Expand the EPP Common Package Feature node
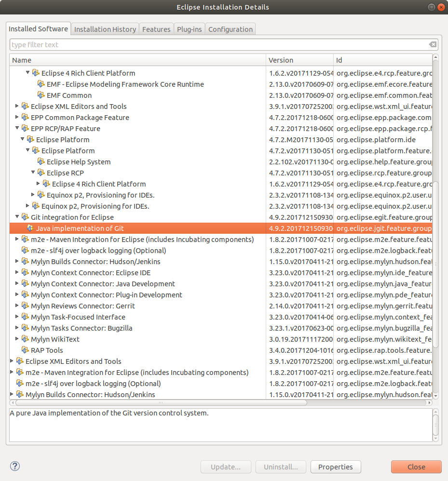This screenshot has width=448, height=481. (x=17, y=117)
